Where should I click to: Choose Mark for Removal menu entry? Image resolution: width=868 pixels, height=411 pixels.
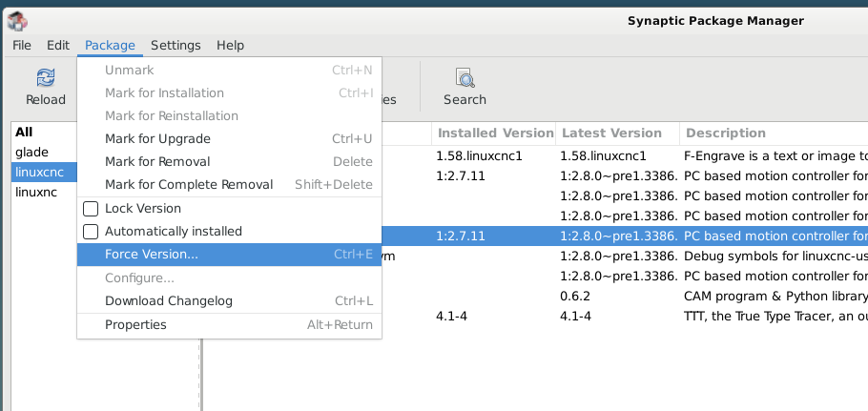click(229, 162)
